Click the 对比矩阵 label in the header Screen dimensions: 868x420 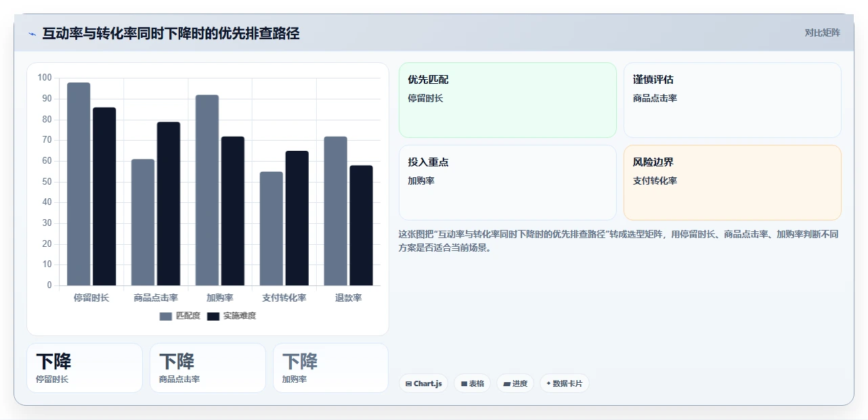pyautogui.click(x=823, y=32)
